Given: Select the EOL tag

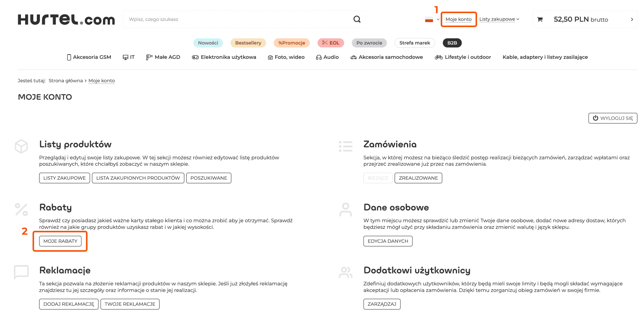Looking at the screenshot, I should [x=331, y=43].
